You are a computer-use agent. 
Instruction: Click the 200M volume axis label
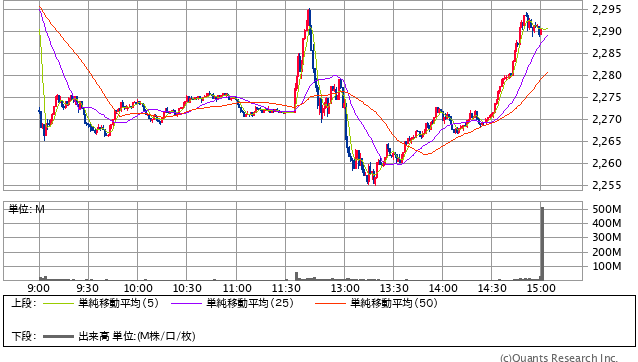(x=607, y=252)
